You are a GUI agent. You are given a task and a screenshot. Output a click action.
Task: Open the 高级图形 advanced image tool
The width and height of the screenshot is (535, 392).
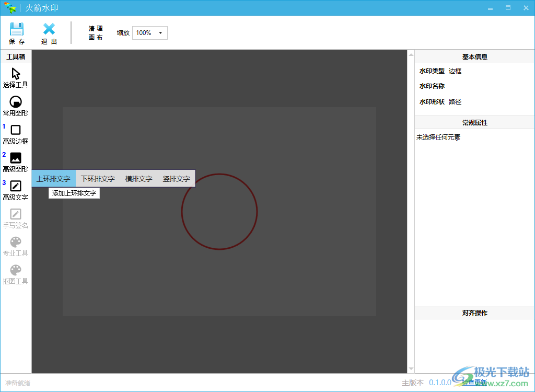click(16, 162)
